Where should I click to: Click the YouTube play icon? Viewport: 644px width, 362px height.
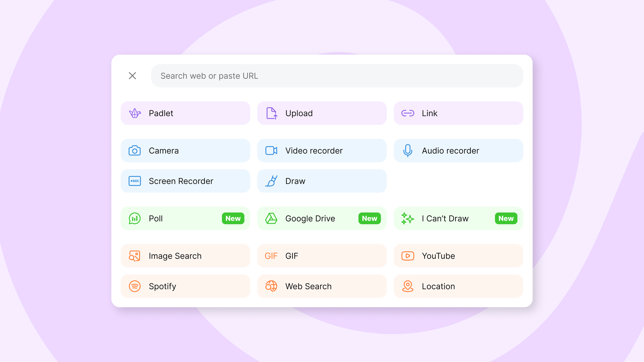(408, 256)
